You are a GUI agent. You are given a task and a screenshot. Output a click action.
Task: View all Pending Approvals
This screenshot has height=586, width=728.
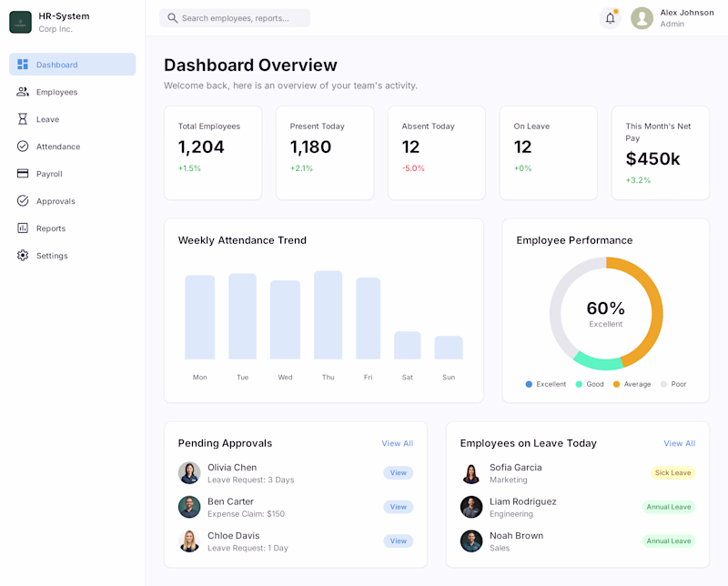398,443
